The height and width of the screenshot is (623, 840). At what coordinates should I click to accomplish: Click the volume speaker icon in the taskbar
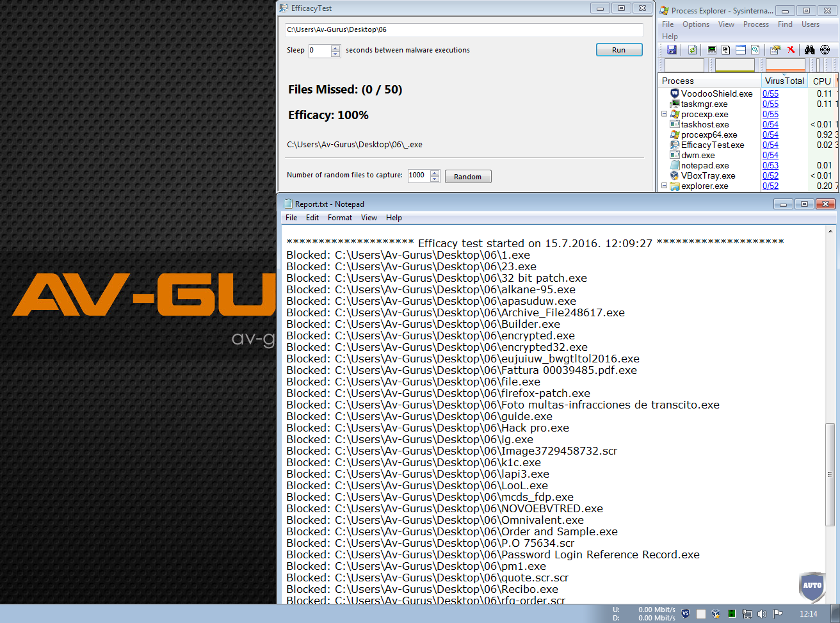click(x=763, y=613)
